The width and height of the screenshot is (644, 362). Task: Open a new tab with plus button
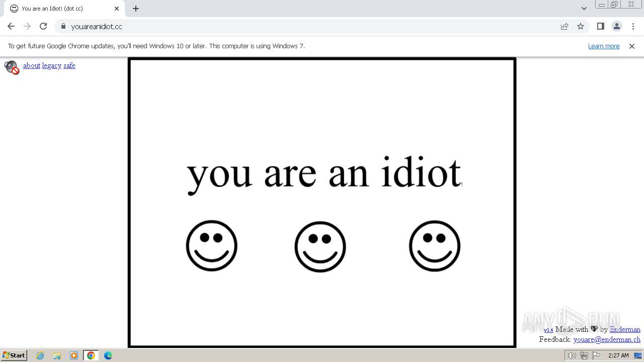pos(136,9)
